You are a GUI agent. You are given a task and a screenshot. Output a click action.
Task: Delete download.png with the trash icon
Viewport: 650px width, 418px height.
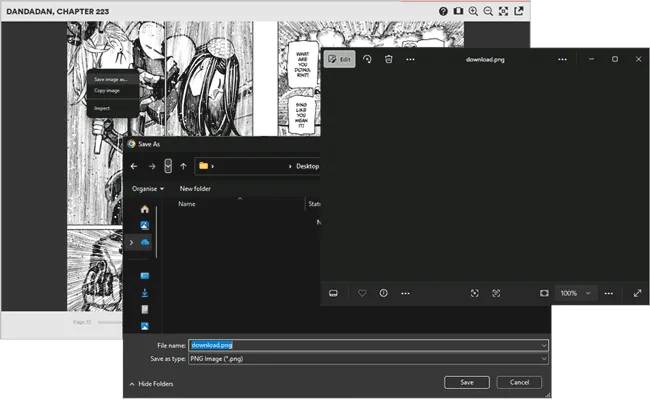388,59
